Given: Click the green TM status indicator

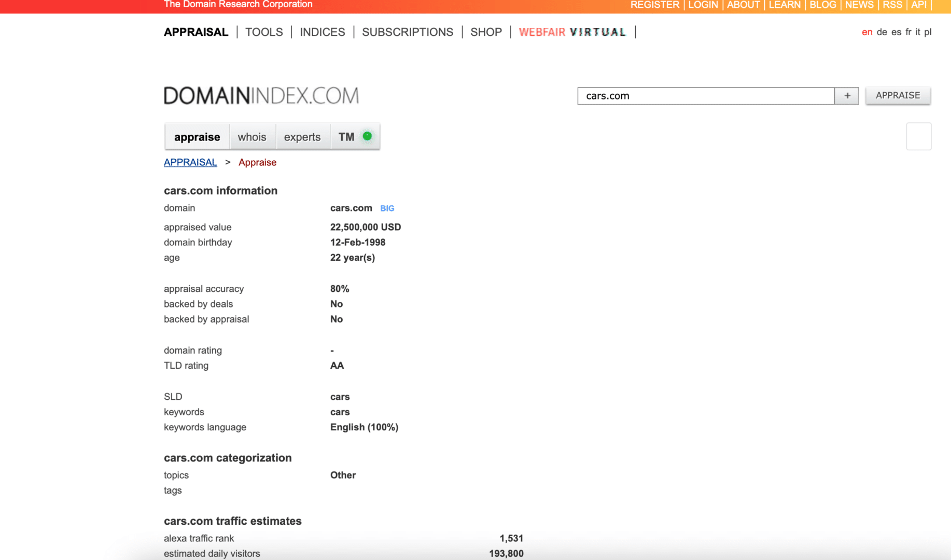Looking at the screenshot, I should pos(367,136).
